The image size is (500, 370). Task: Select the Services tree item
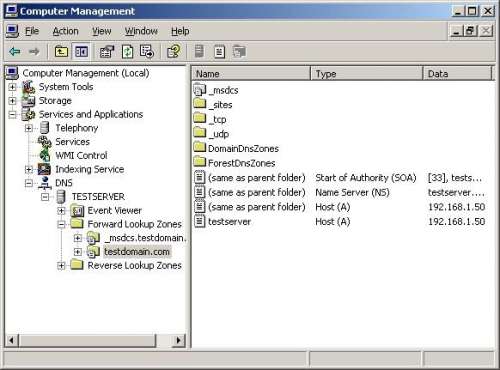(72, 142)
